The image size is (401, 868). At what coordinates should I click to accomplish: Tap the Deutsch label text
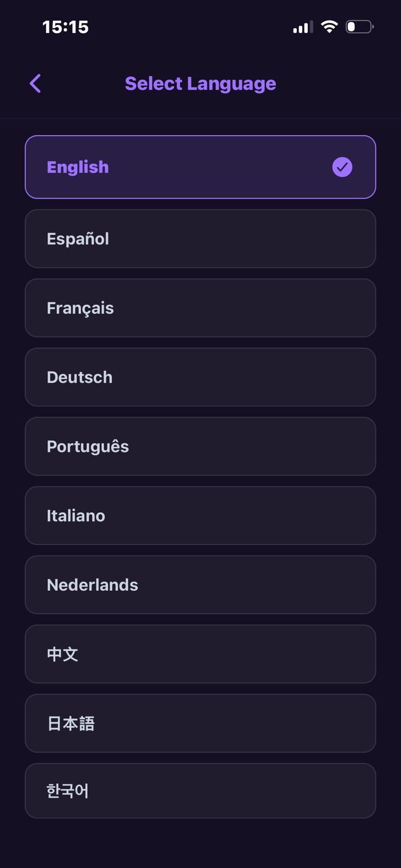point(79,377)
